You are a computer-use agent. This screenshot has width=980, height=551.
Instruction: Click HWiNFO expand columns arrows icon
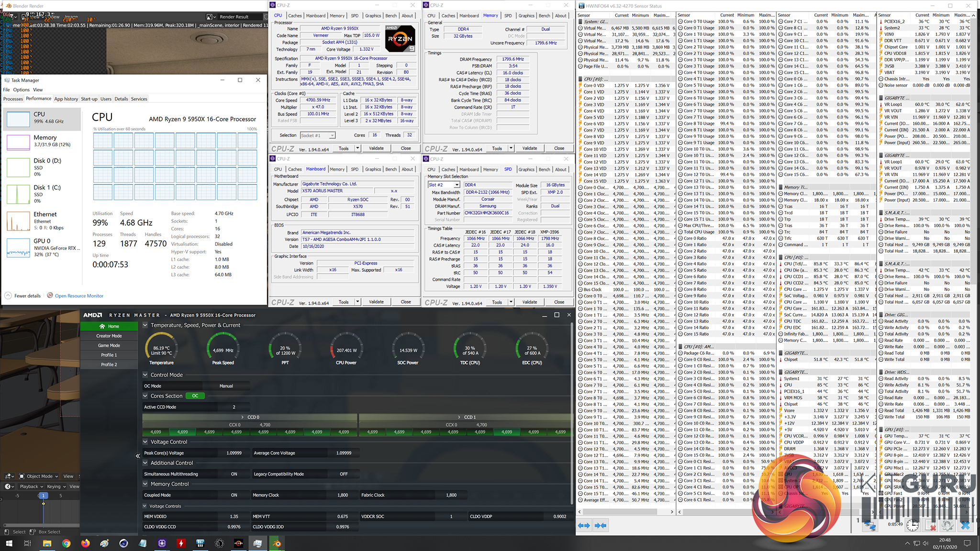point(584,525)
